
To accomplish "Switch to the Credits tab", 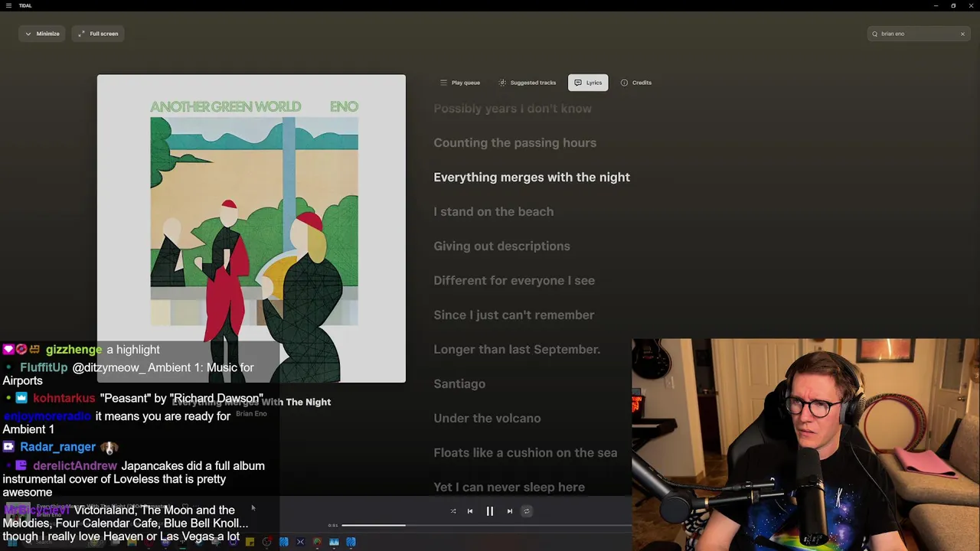I will (x=636, y=83).
